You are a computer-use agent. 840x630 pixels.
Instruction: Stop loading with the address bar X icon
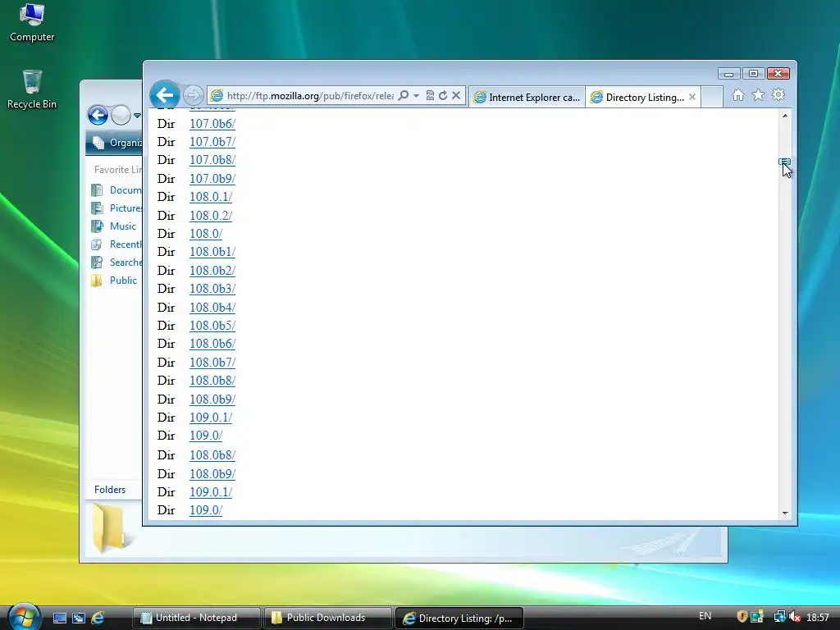pos(456,95)
